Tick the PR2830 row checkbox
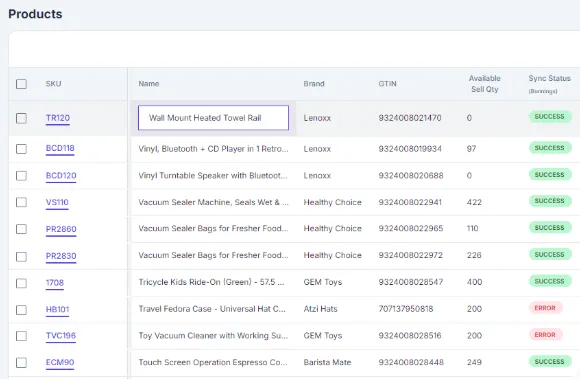 point(21,256)
